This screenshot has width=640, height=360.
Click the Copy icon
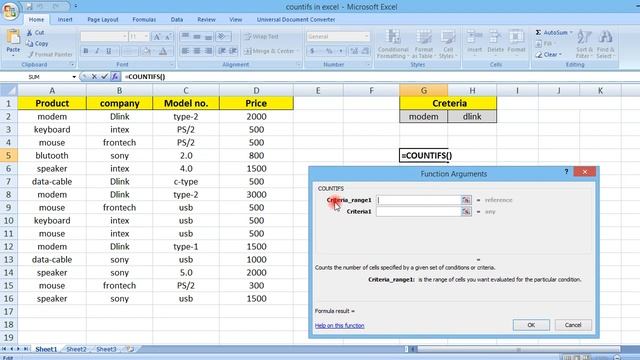click(29, 43)
